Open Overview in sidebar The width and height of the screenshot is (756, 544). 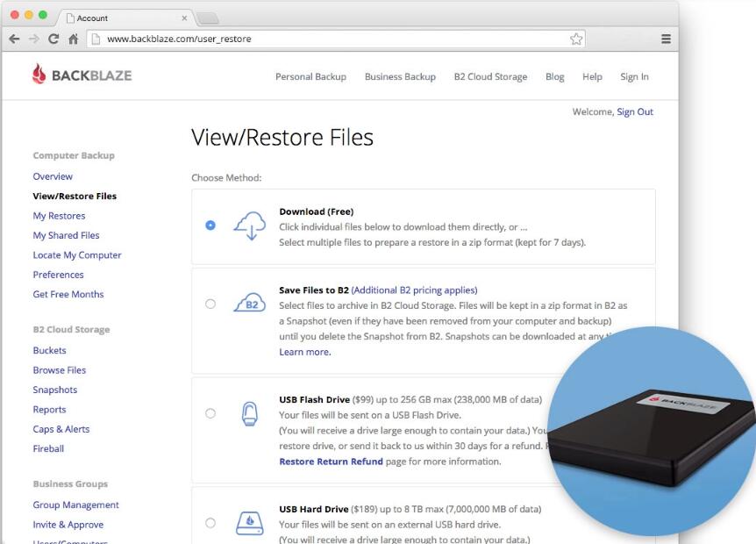click(53, 176)
